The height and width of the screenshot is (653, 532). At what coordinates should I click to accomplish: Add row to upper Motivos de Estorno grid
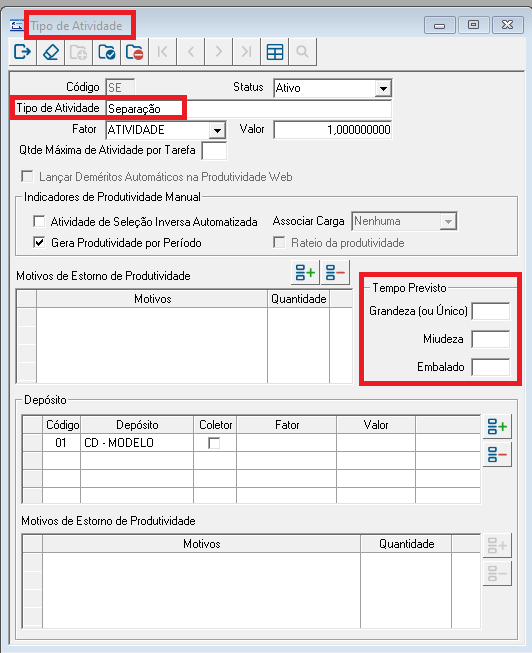[x=305, y=273]
